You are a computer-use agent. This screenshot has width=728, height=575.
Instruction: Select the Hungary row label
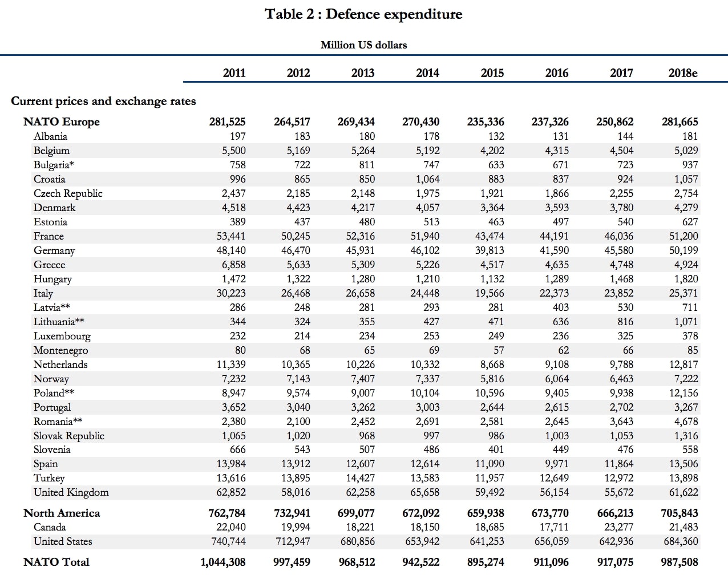point(52,279)
